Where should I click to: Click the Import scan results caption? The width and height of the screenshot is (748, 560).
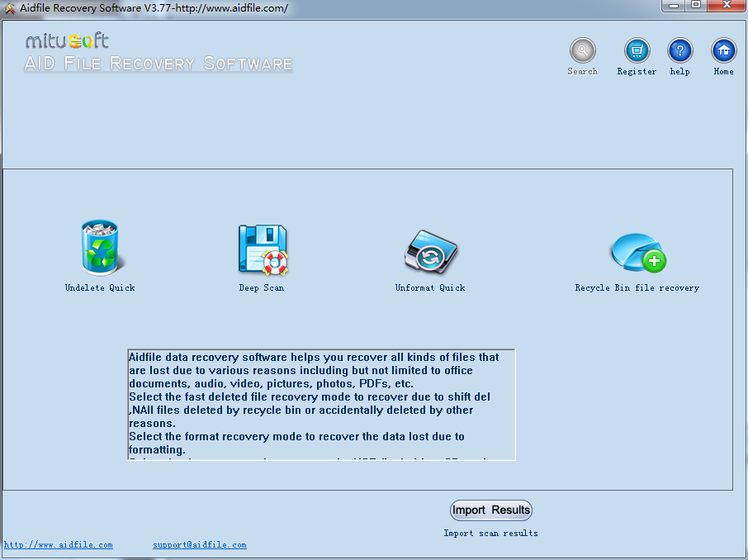(x=491, y=533)
